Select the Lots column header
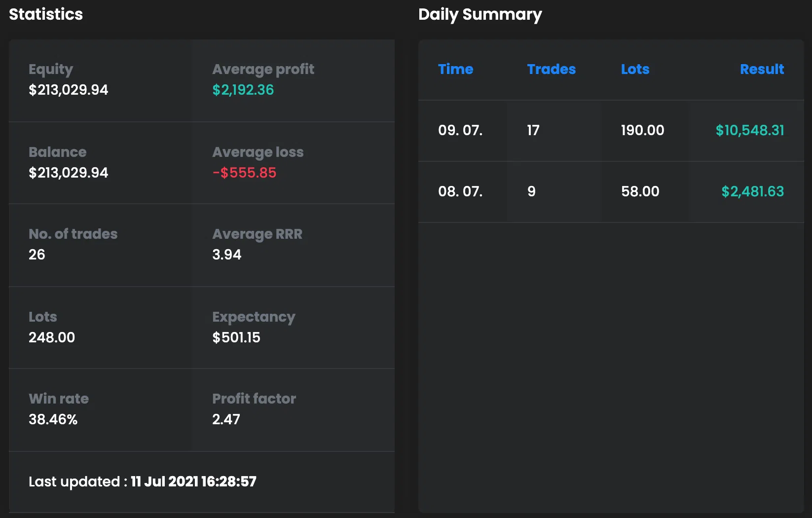 click(x=635, y=70)
